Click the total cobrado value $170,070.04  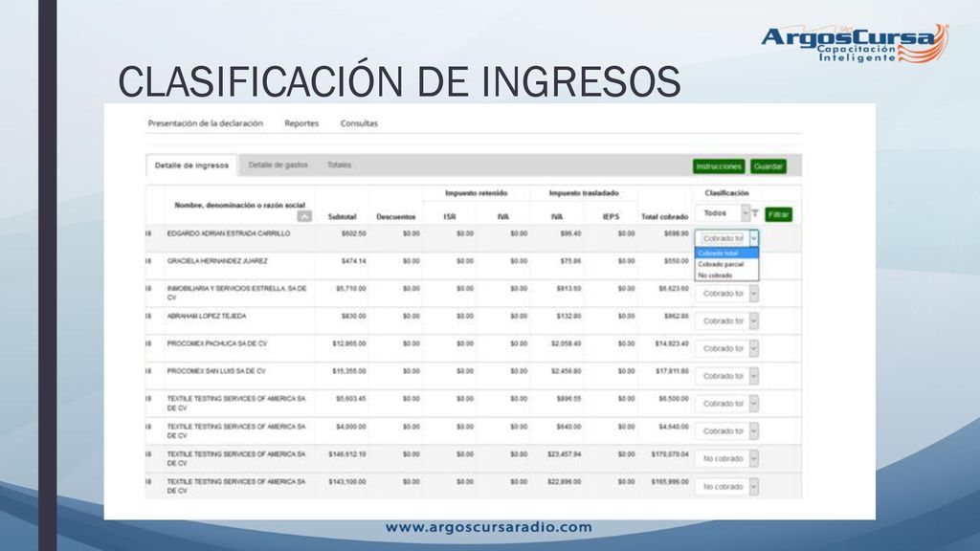coord(670,454)
